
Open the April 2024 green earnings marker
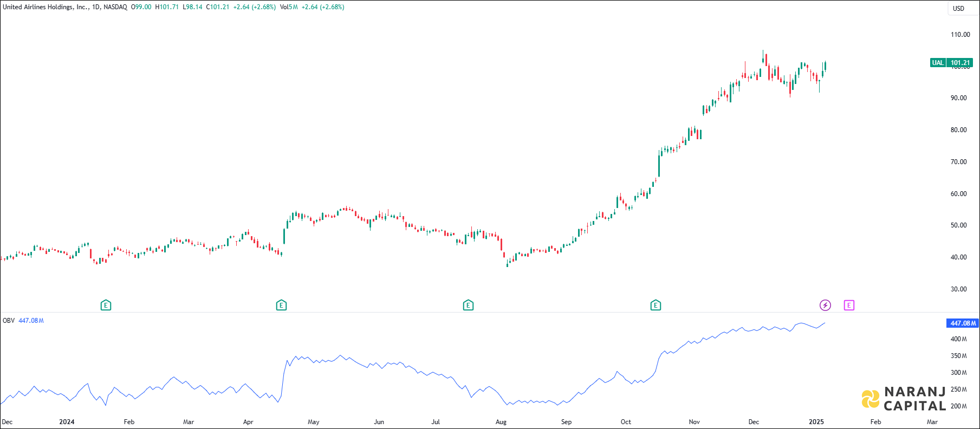pyautogui.click(x=281, y=305)
